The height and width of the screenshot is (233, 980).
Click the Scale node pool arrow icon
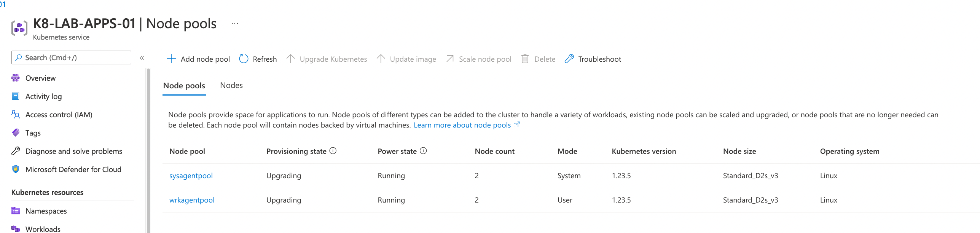point(450,59)
